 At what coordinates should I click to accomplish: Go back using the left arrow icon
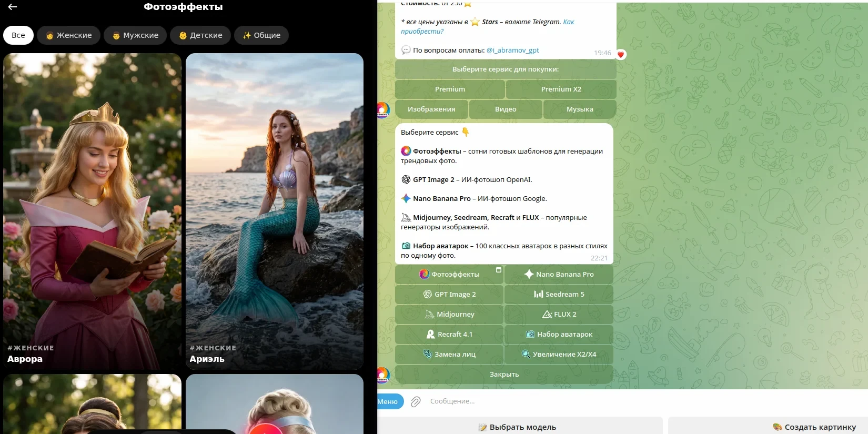pyautogui.click(x=13, y=7)
